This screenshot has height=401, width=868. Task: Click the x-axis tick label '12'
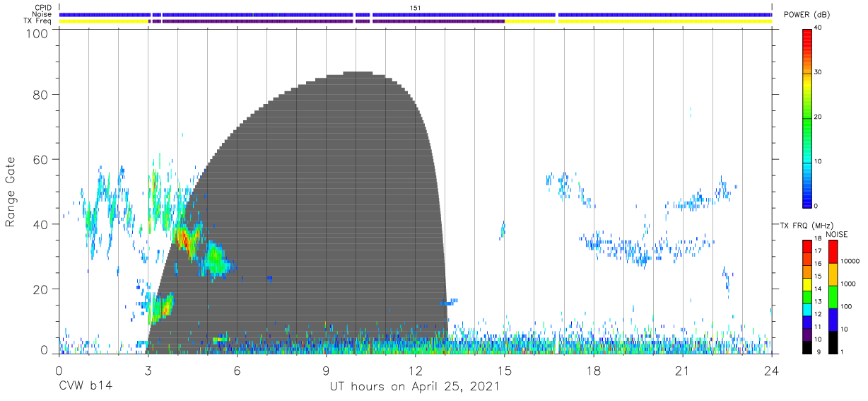(415, 371)
